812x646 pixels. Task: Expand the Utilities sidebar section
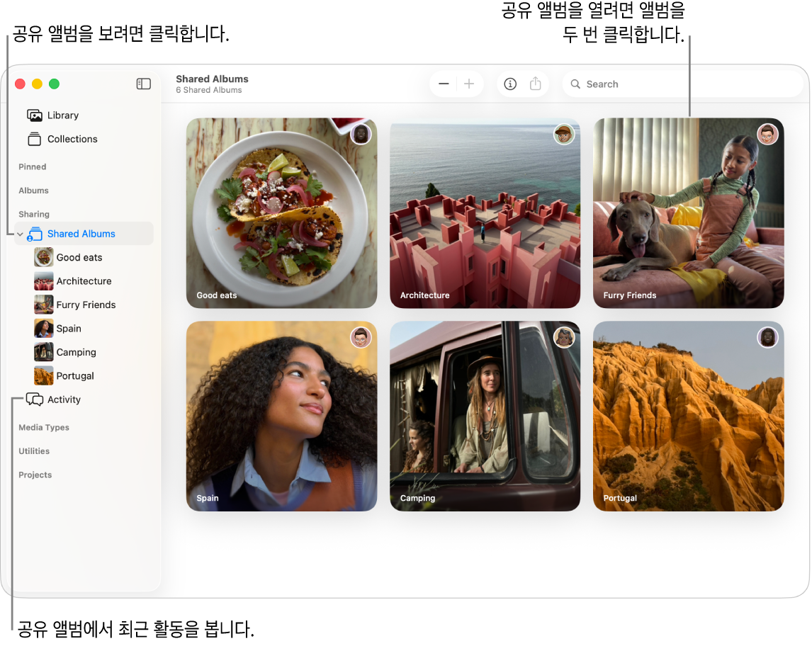[34, 451]
